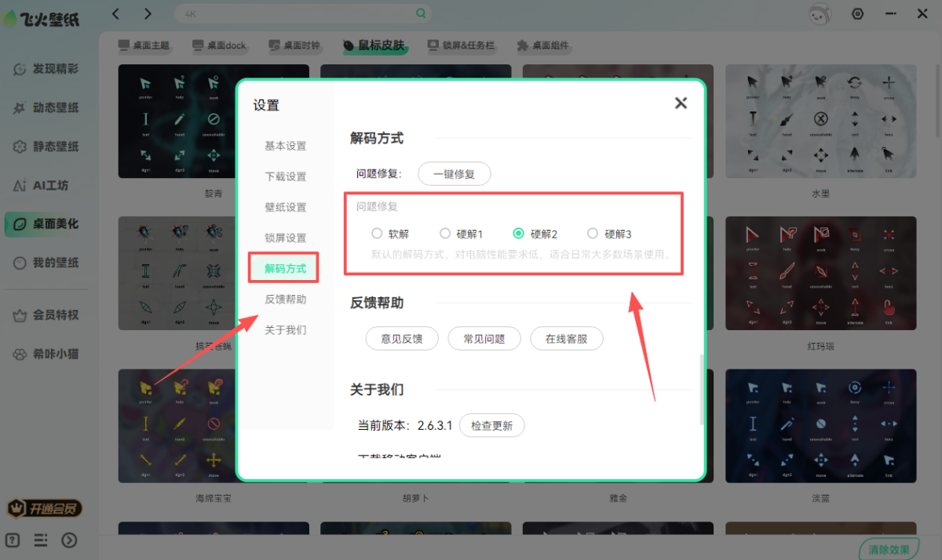
Task: Select 下载设置 in settings navigation
Action: (x=285, y=176)
